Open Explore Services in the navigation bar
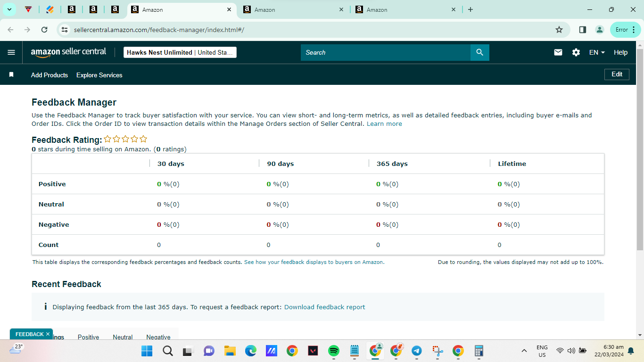644x362 pixels. point(99,75)
